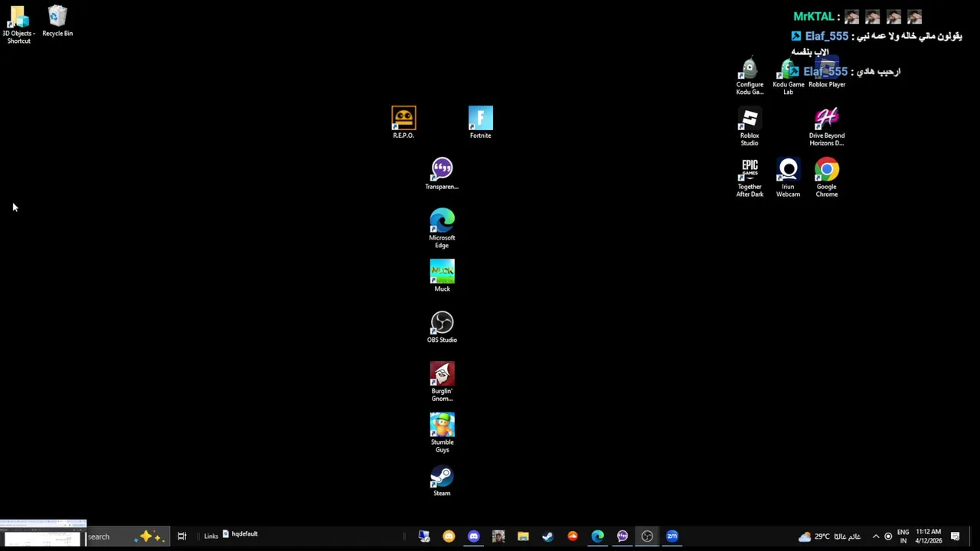Select the Microsoft Edge desktop shortcut
Viewport: 980px width, 551px height.
(442, 228)
